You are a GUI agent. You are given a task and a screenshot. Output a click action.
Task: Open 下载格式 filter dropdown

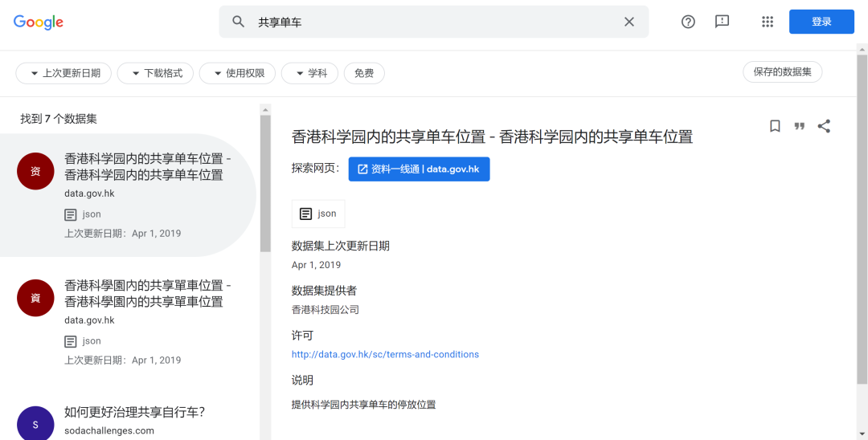click(156, 73)
